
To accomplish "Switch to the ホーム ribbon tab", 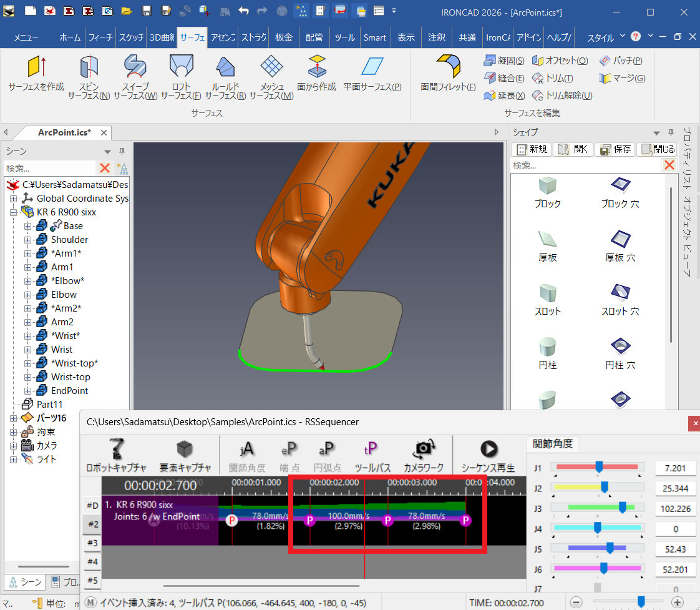I will 70,37.
